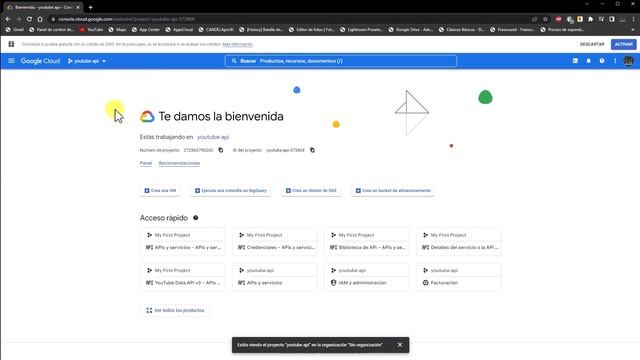Viewport: 640px width, 360px height.
Task: Go to the Panel link
Action: (146, 163)
